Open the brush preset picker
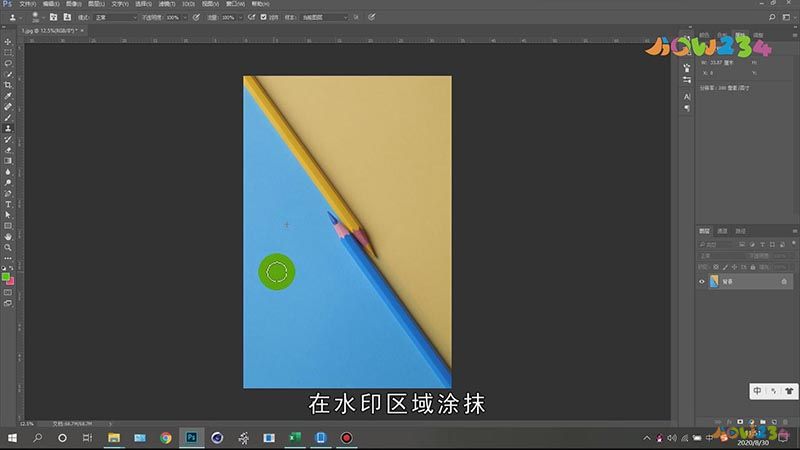800x450 pixels. tap(36, 17)
